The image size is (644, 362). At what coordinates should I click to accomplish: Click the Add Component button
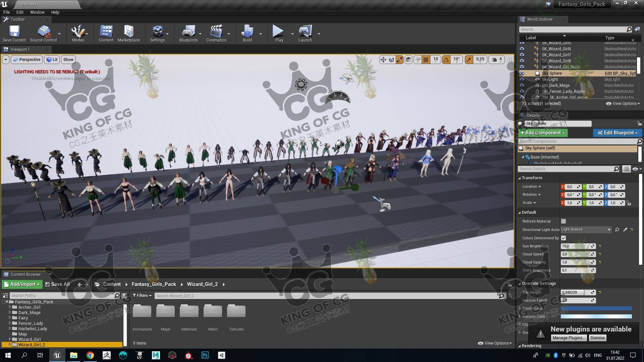(x=543, y=133)
